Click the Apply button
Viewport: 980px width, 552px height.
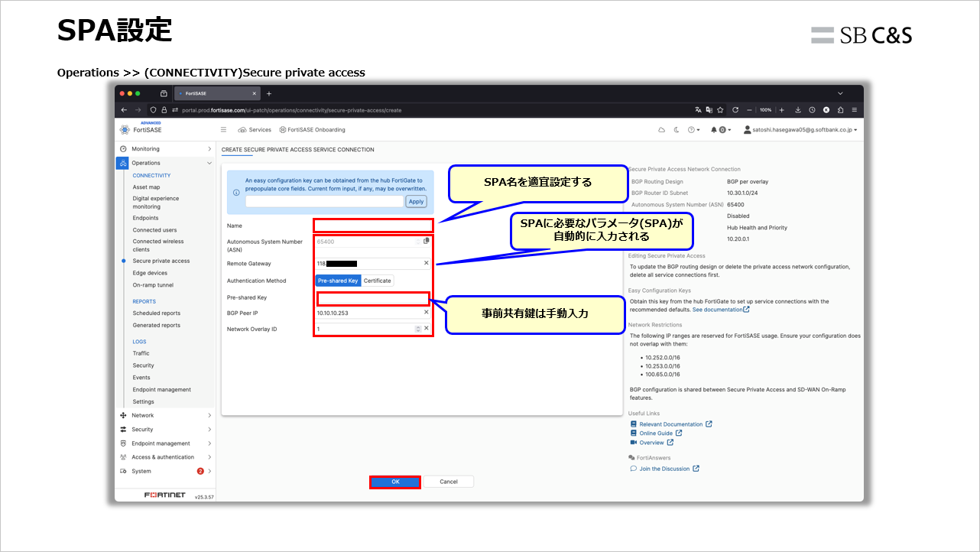click(416, 202)
